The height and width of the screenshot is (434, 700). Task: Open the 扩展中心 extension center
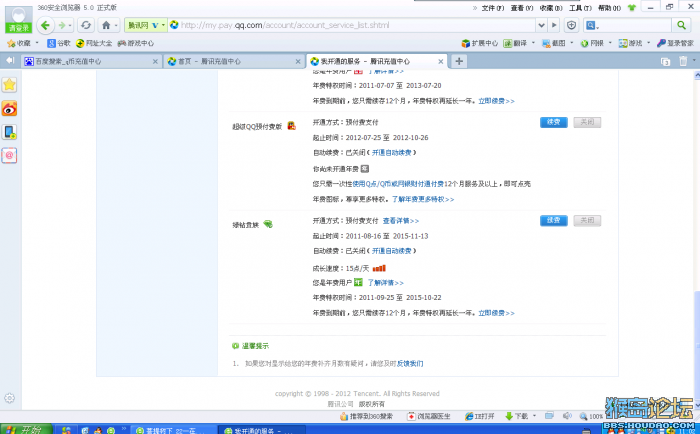(x=479, y=43)
